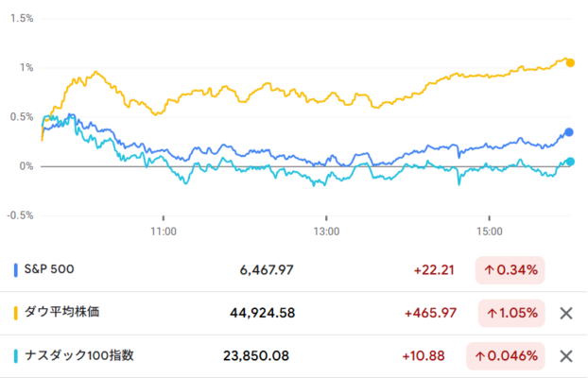Viewport: 588px width, 378px height.
Task: Click the ↑1.05% change badge
Action: tap(511, 313)
